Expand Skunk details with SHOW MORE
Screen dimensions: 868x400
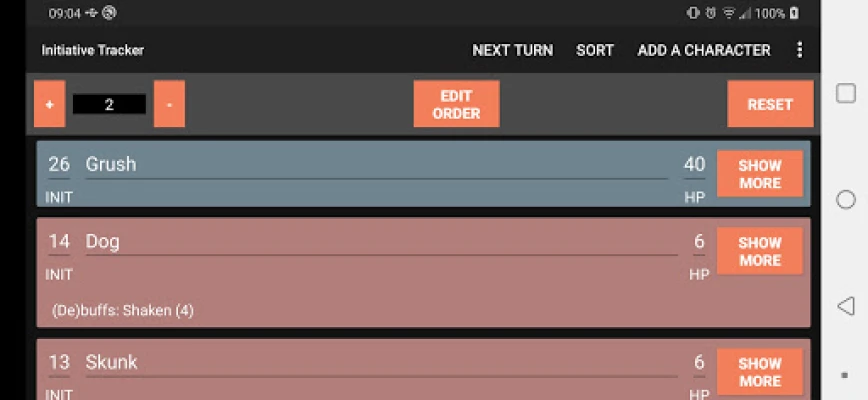[760, 372]
